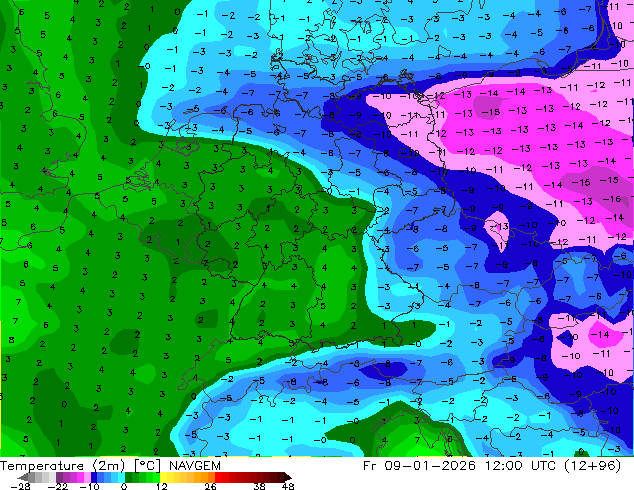Click the '26' legend value

coord(210,486)
